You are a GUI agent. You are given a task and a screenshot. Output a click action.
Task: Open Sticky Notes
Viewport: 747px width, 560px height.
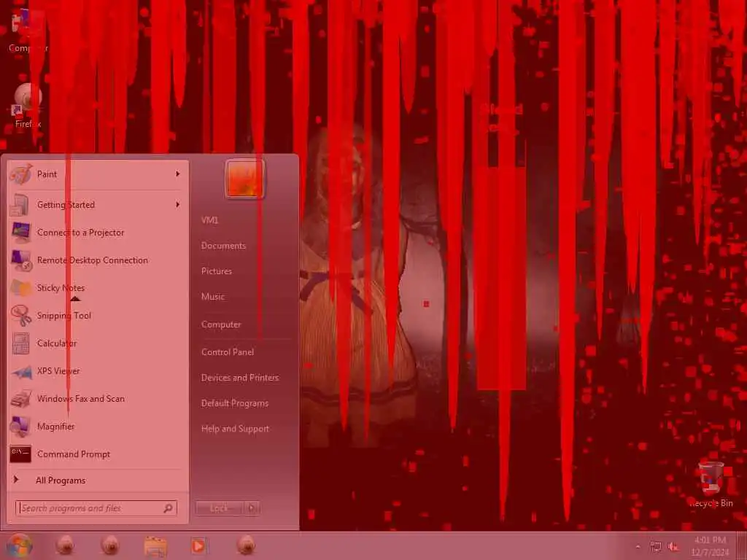point(98,287)
